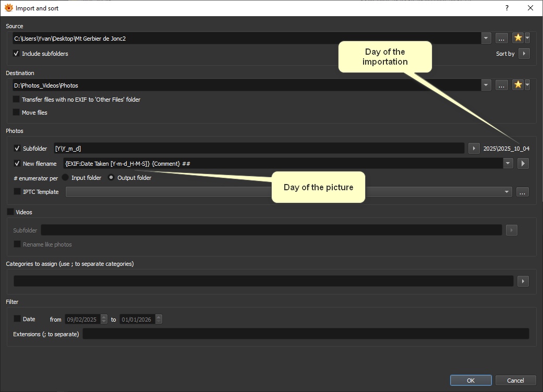Open New filename pattern arrow button
The width and height of the screenshot is (543, 392).
point(523,163)
